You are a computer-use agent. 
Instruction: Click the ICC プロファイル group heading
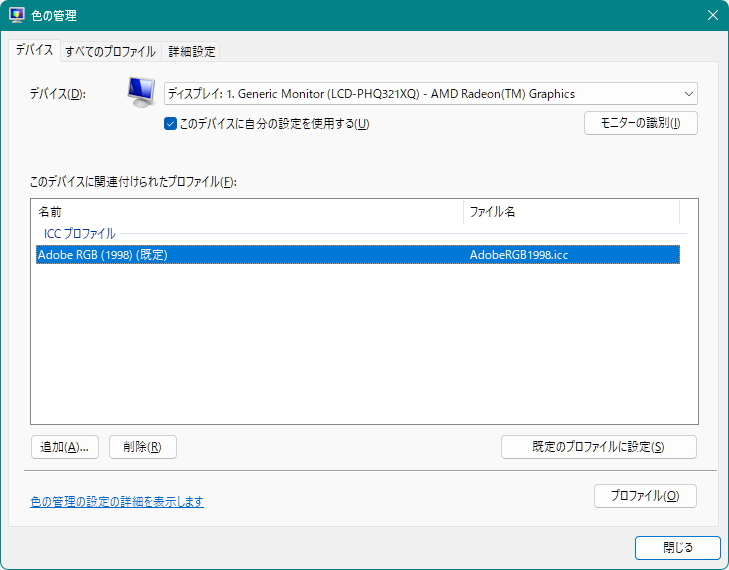click(x=80, y=234)
